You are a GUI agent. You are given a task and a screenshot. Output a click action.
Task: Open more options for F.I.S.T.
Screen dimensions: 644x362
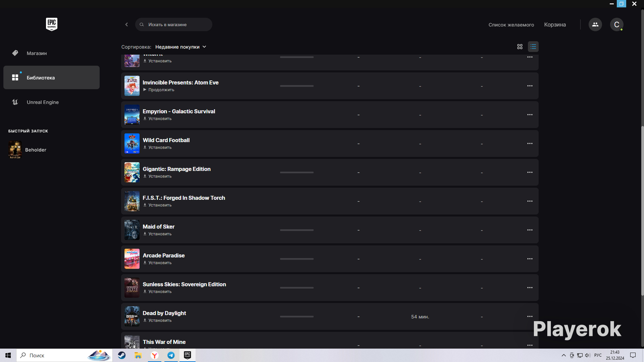pyautogui.click(x=530, y=201)
